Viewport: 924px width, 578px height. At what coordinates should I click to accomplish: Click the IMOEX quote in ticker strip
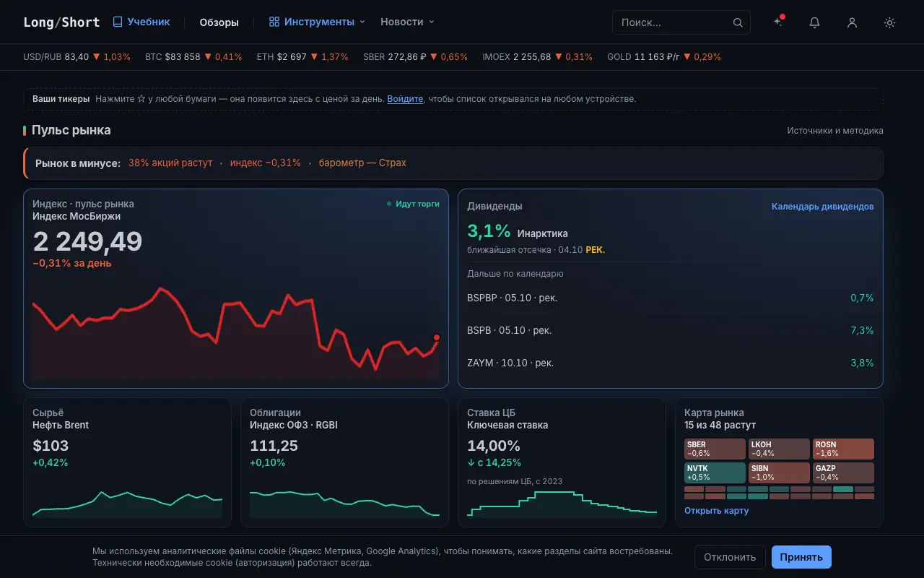538,56
